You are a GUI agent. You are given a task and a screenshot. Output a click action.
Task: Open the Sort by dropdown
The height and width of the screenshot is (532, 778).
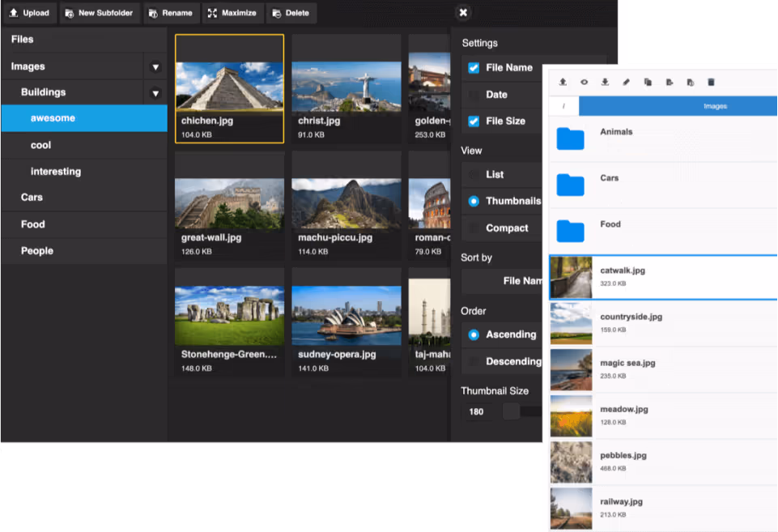tap(502, 281)
